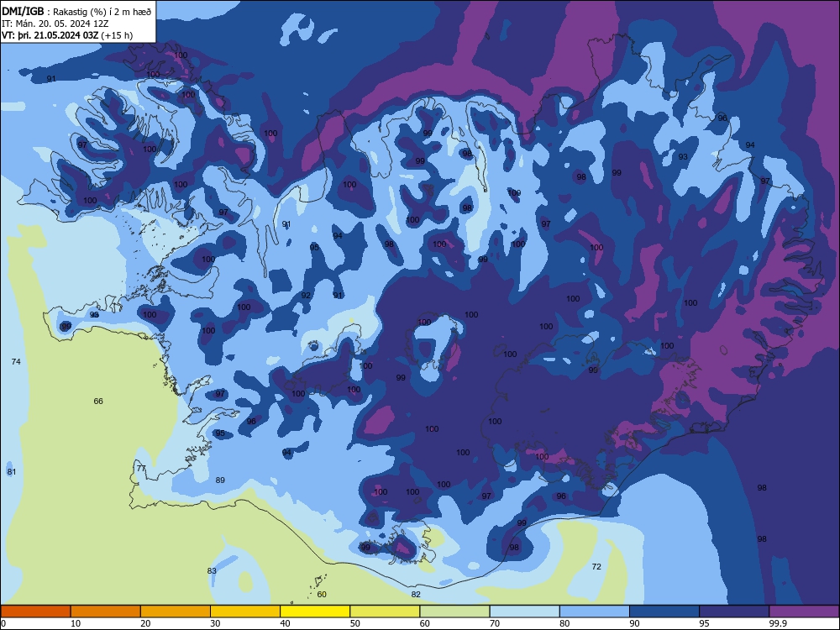The width and height of the screenshot is (840, 630).
Task: Pick the purple above-99.9 legend swatch
Action: point(804,612)
